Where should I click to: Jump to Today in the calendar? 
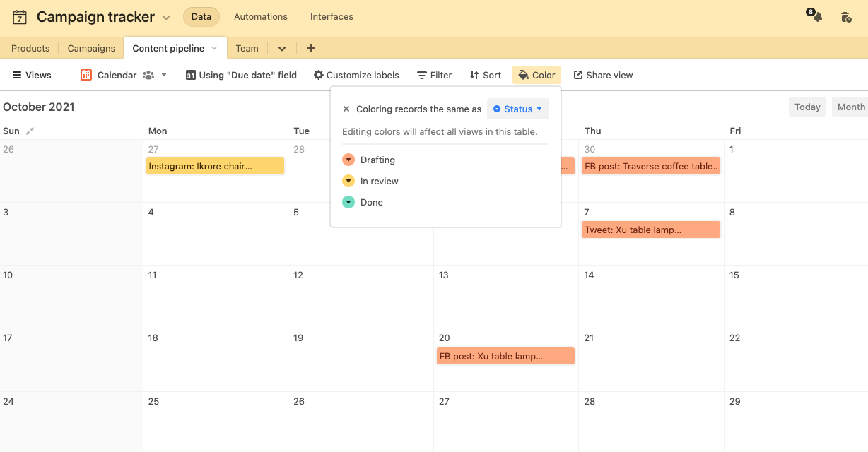pos(807,107)
